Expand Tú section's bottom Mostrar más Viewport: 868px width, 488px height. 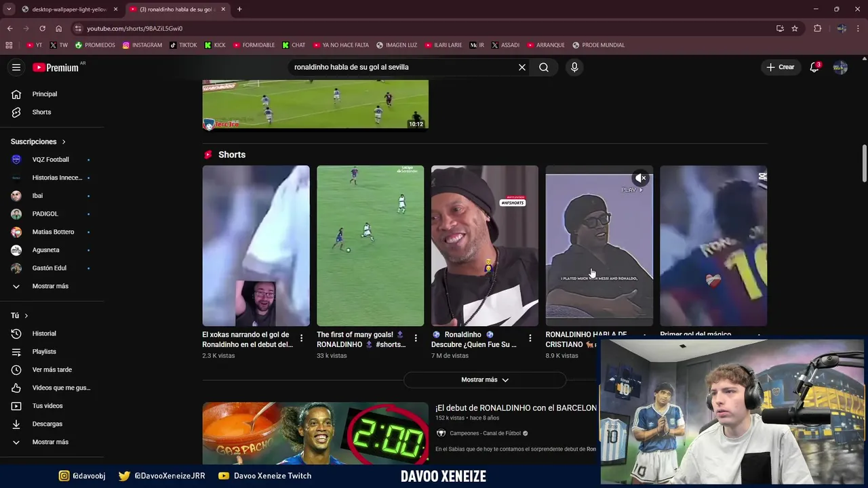tap(52, 442)
